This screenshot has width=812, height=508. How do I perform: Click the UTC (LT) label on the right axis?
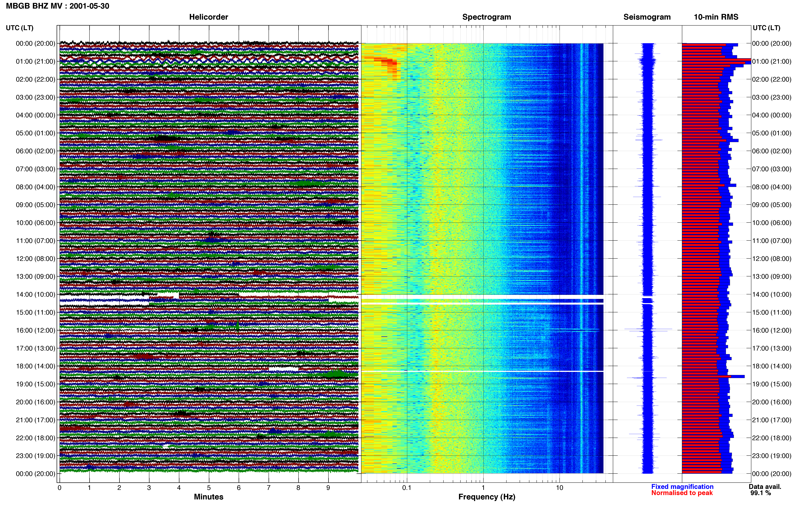click(766, 28)
